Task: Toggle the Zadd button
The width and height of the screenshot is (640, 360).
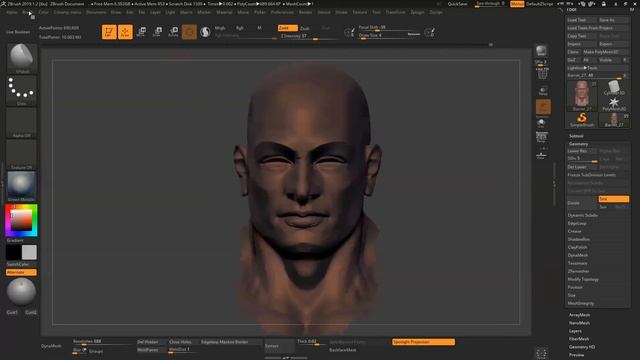Action: tap(288, 28)
